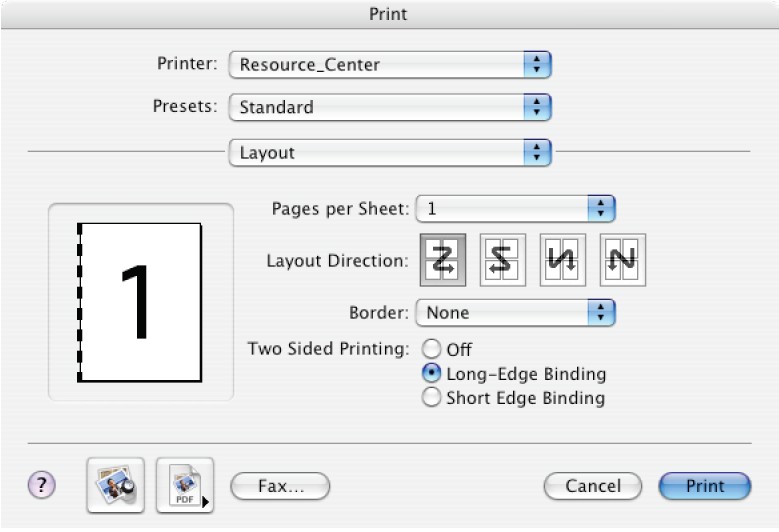Open the Resource_Center printer menu
The width and height of the screenshot is (779, 532).
[390, 65]
